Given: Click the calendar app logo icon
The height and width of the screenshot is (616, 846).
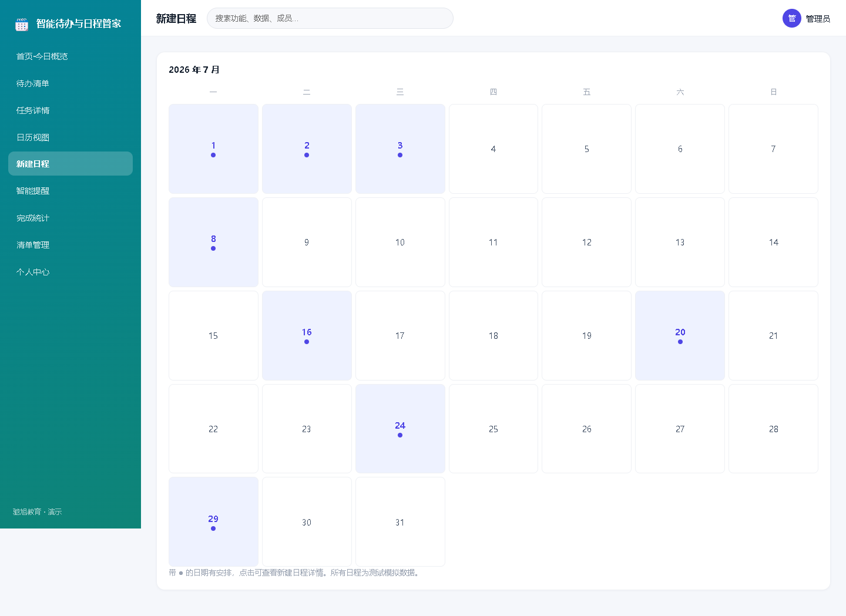Looking at the screenshot, I should [22, 24].
